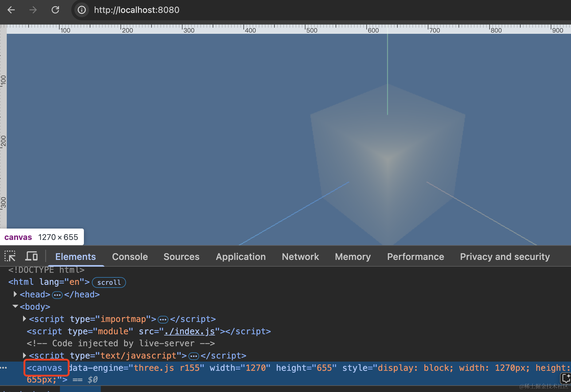Open the Network tab
The image size is (571, 392).
(300, 257)
